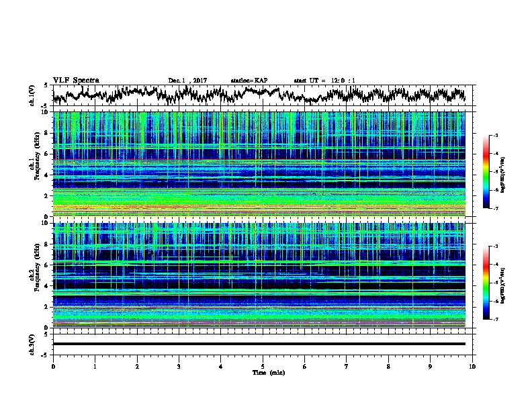
Task: Click the ch.2 frequency spectrogram panel
Action: pos(259,275)
